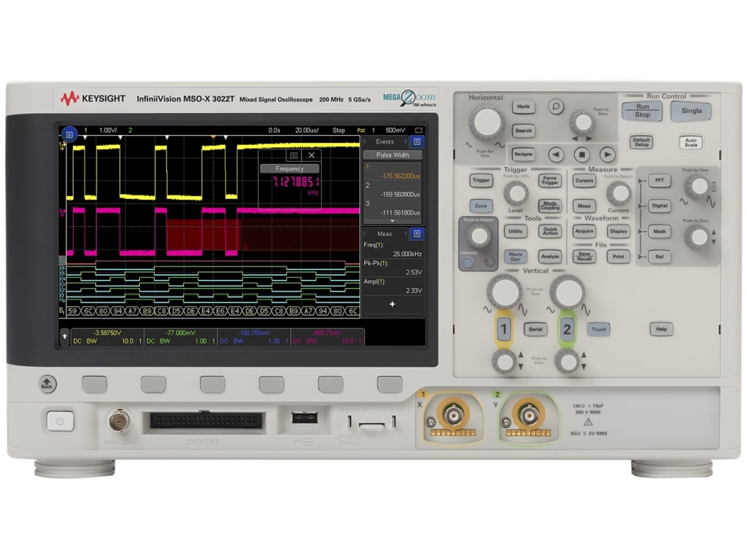Viewport: 747px width, 560px height.
Task: Open the Utility menu key
Action: (515, 231)
